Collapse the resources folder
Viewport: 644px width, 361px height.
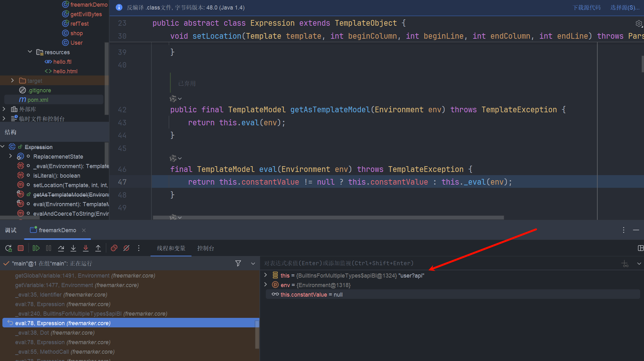click(x=30, y=52)
